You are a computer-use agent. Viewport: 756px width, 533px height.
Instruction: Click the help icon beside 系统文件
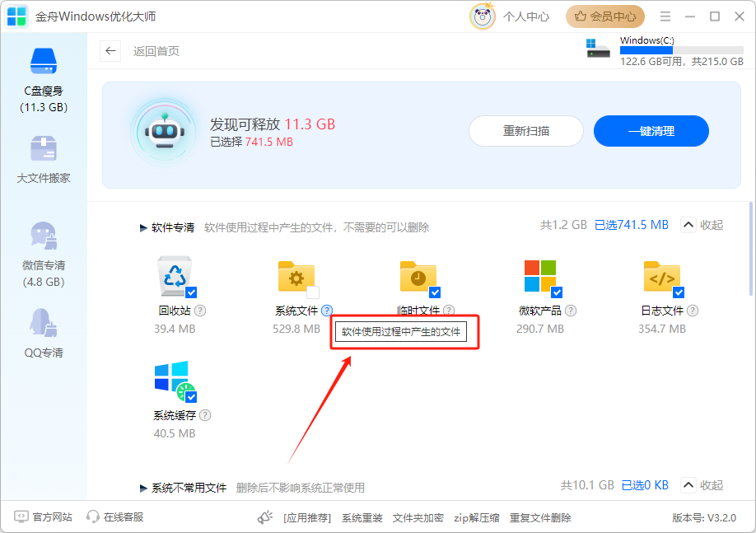coord(327,311)
